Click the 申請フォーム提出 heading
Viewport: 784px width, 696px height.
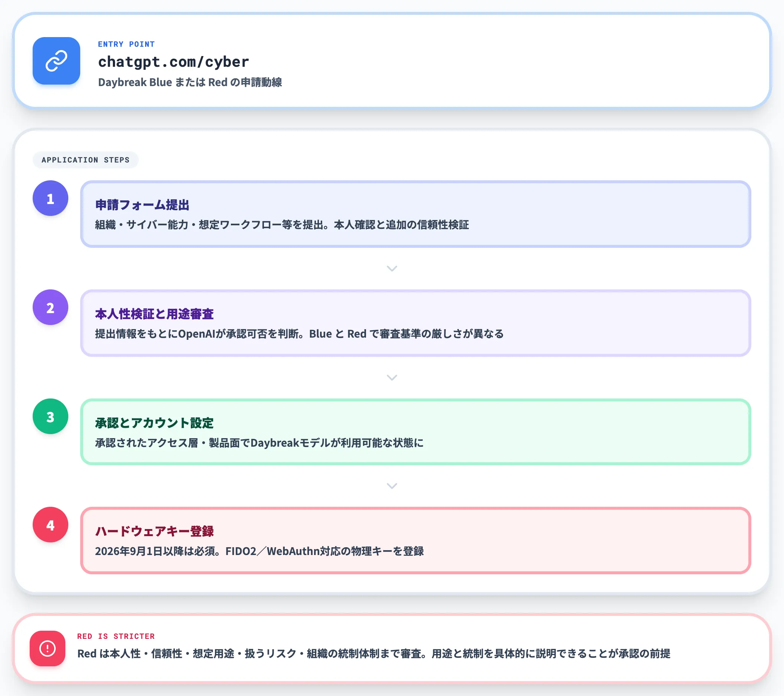coord(142,205)
